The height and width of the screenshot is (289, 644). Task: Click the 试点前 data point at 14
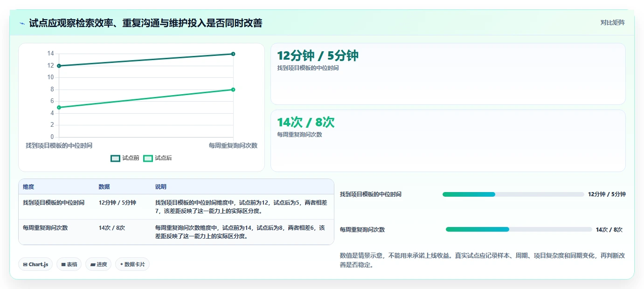click(233, 54)
